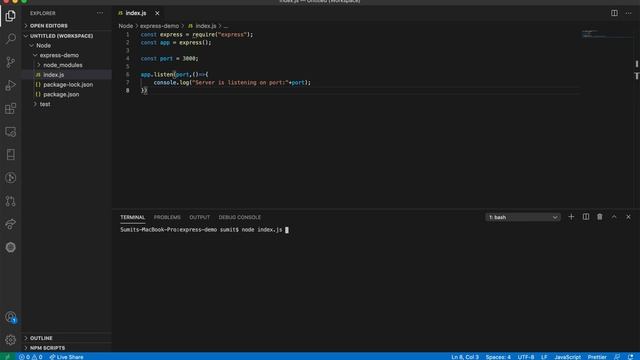Click the Node breadcrumb segment
The image size is (640, 360).
(x=126, y=26)
